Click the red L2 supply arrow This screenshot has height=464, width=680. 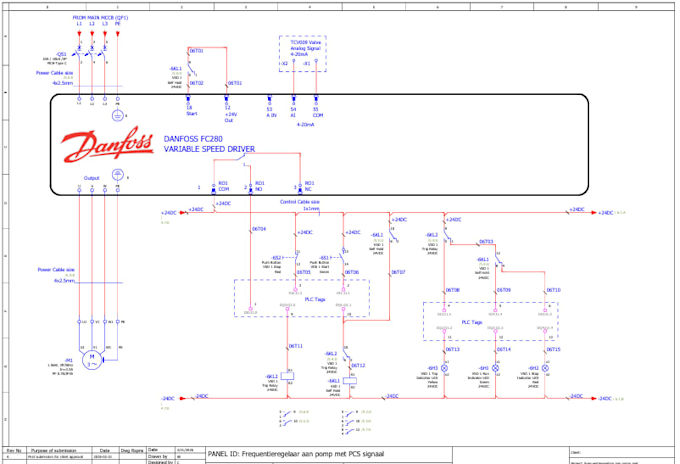point(92,33)
